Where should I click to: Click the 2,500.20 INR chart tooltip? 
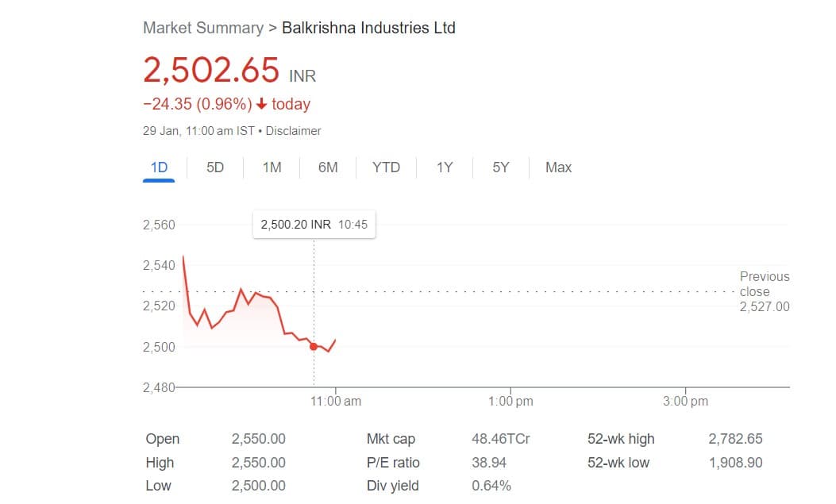coord(314,225)
